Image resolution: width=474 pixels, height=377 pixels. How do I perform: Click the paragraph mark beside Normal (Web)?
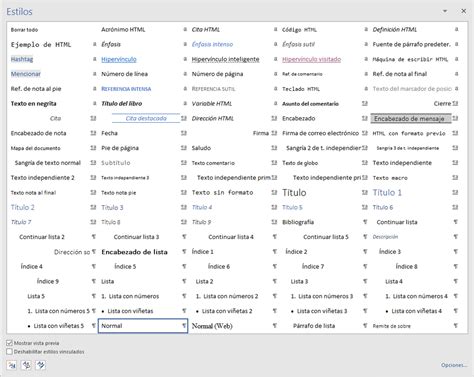pyautogui.click(x=274, y=326)
